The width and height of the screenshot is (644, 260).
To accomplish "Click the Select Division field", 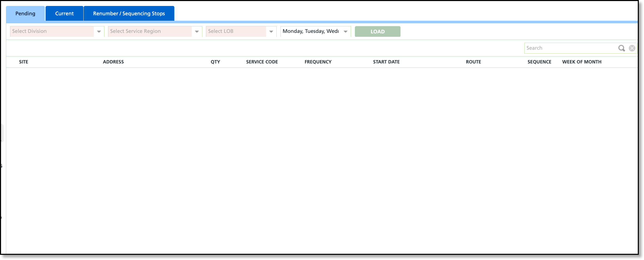I will [x=52, y=31].
